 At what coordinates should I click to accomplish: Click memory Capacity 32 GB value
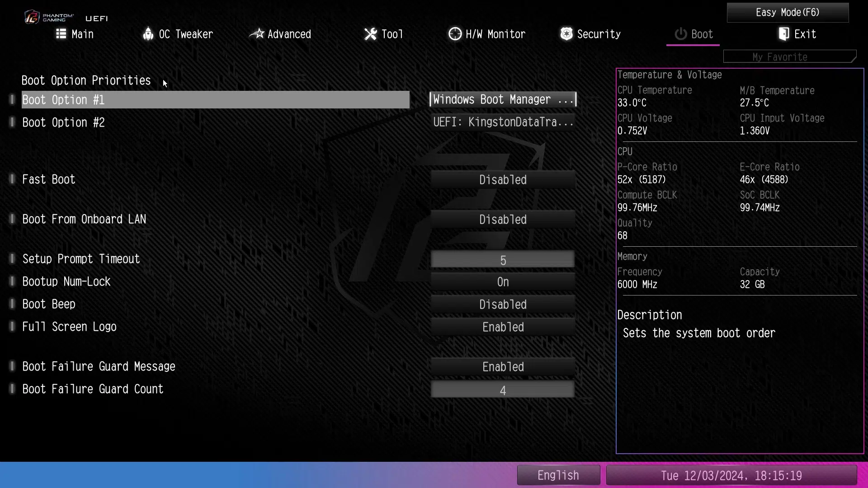click(752, 284)
